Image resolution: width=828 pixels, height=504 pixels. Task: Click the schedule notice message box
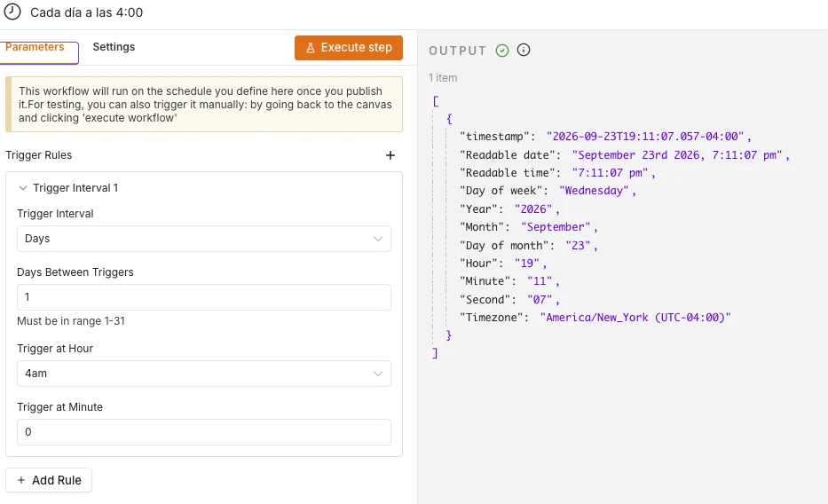(204, 105)
